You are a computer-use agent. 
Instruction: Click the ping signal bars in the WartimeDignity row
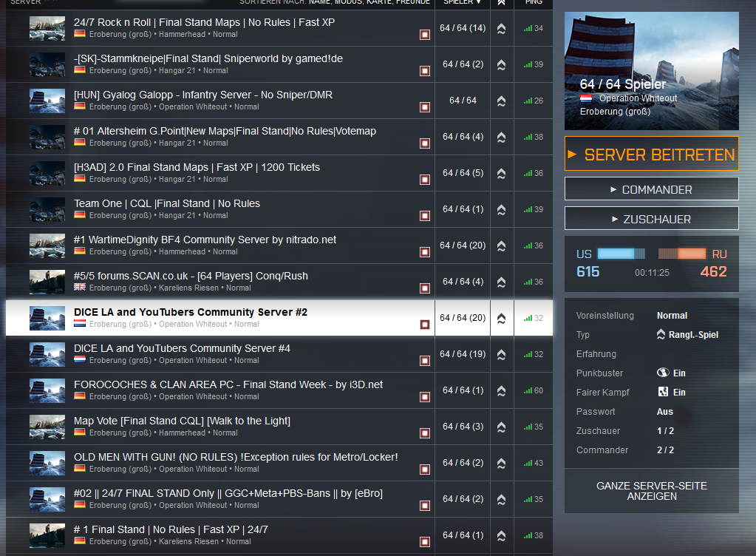(x=528, y=245)
